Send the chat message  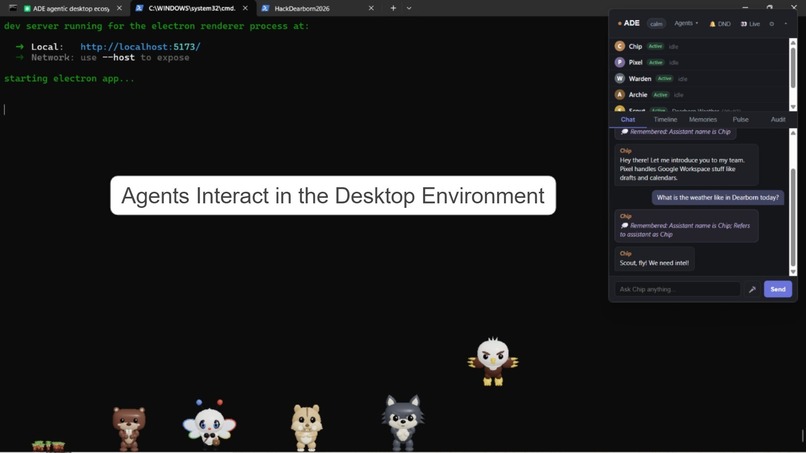click(x=777, y=289)
